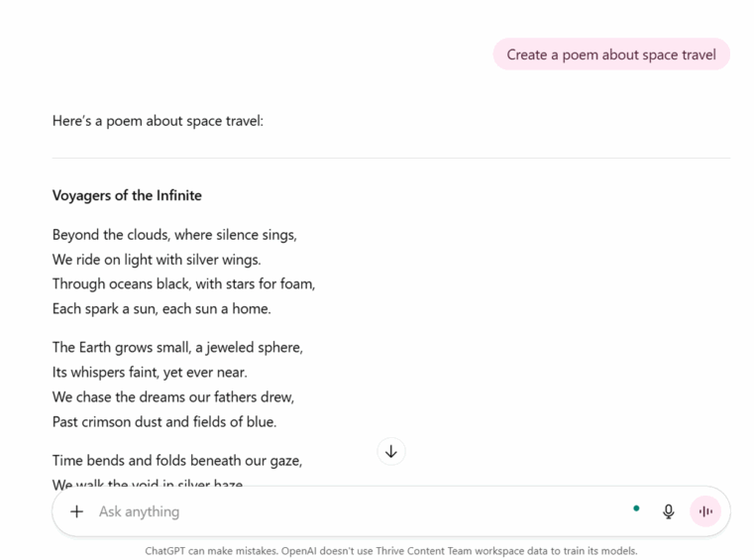Screen dimensions: 754x560
Task: Click the "Here's a poem about space travel:" text
Action: pos(158,121)
